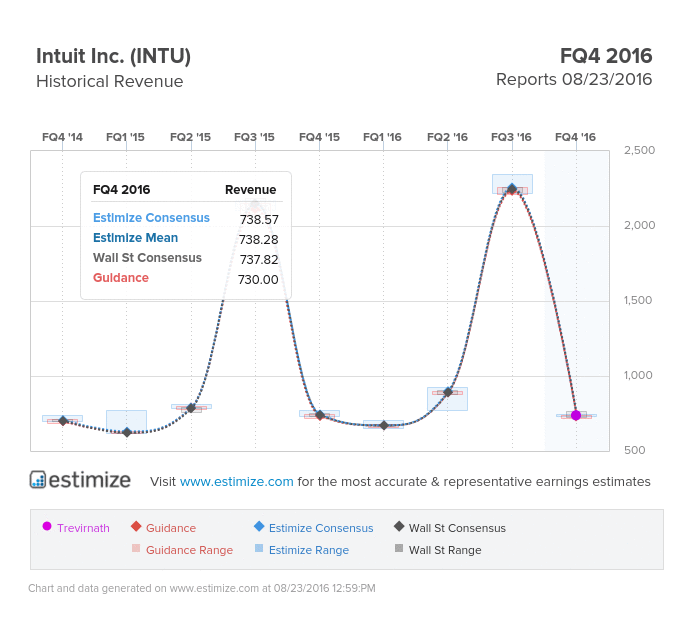Toggle the Estimize Range legend entry
685x620 pixels.
(302, 549)
